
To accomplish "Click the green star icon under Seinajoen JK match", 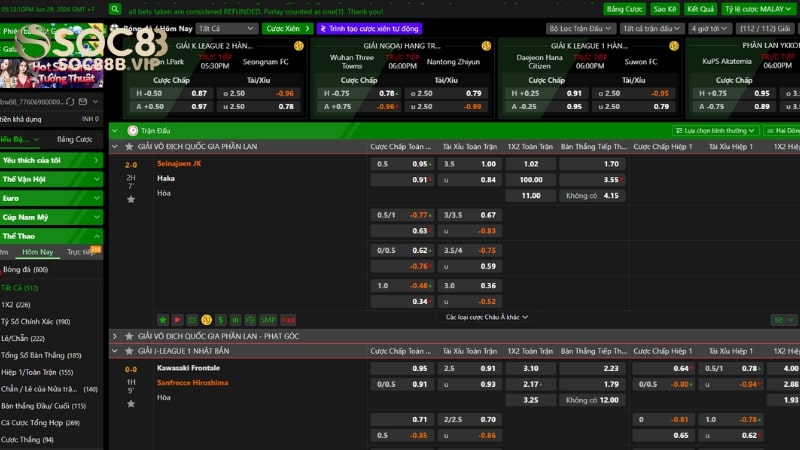I will (163, 320).
